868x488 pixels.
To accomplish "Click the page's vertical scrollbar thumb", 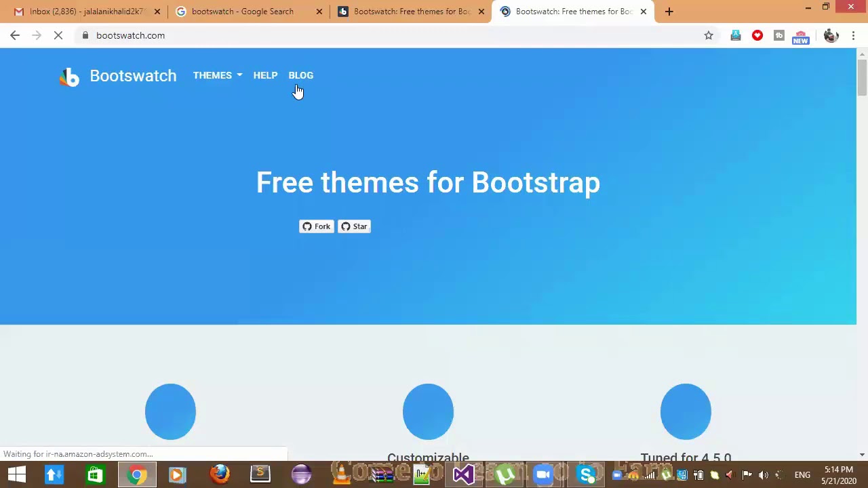I will click(x=862, y=78).
